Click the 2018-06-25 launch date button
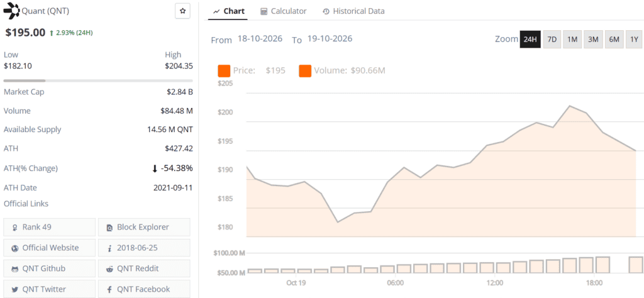This screenshot has width=644, height=298. click(x=144, y=248)
